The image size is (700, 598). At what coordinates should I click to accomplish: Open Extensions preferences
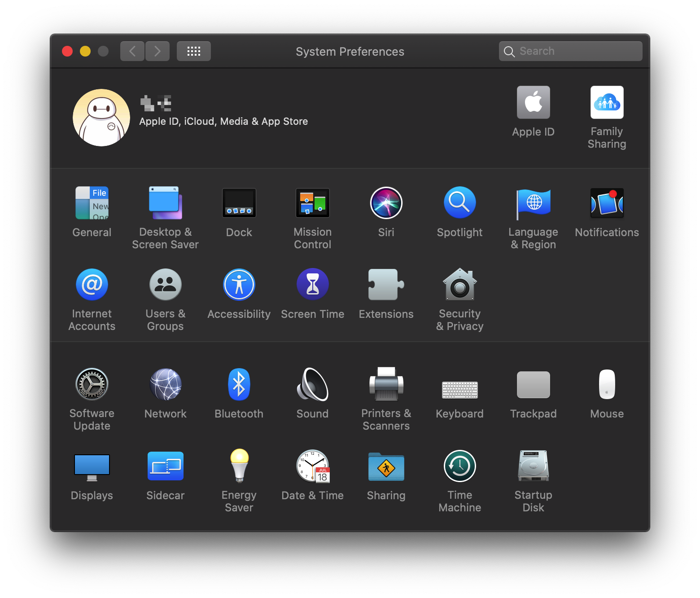click(386, 285)
